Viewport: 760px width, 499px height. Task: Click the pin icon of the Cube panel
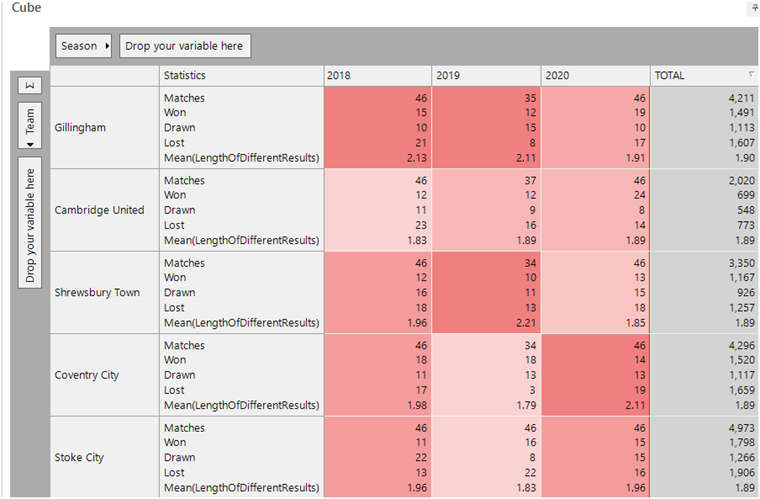pos(754,8)
